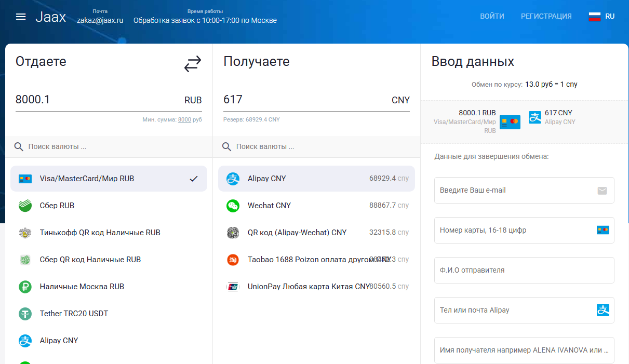Swap exchange direction with arrows icon

pos(192,64)
